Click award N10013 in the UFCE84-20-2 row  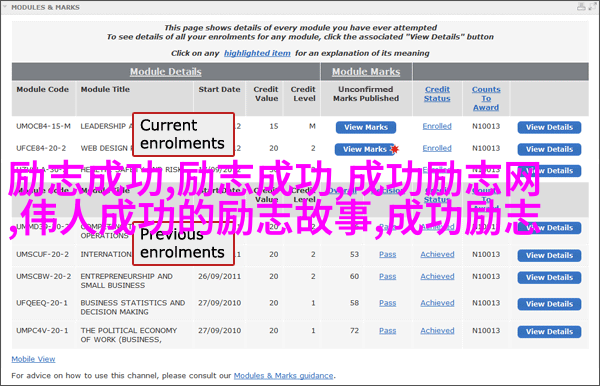tap(486, 148)
